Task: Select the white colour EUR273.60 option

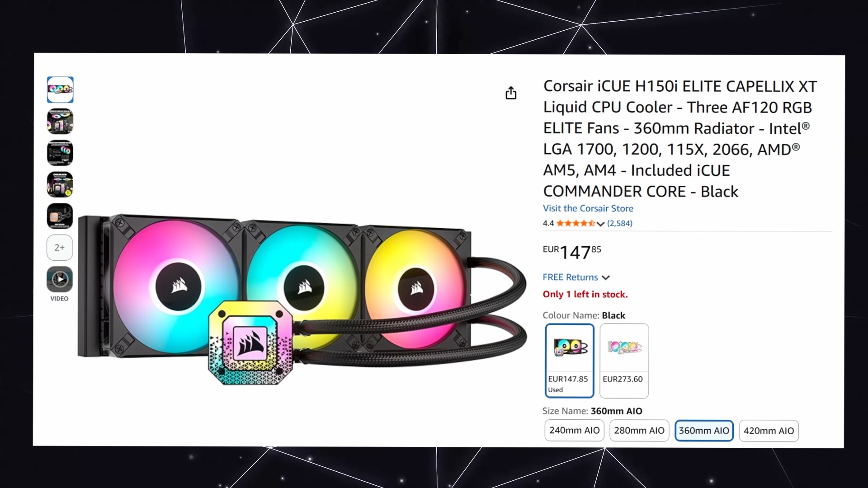Action: (624, 361)
